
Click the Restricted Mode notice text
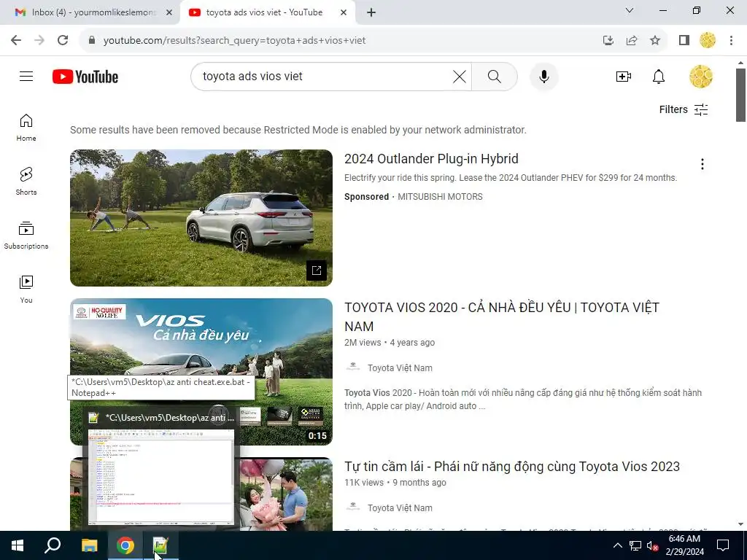(x=298, y=130)
